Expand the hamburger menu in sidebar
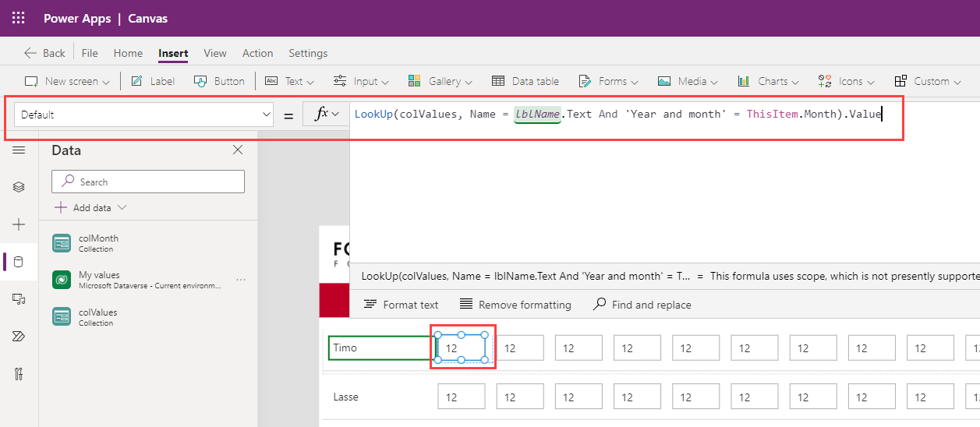The image size is (980, 427). coord(19,150)
